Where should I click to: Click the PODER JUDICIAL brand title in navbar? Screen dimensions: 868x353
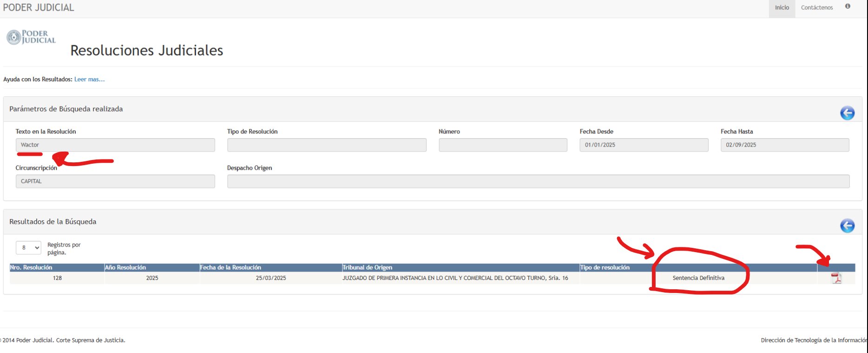coord(39,8)
